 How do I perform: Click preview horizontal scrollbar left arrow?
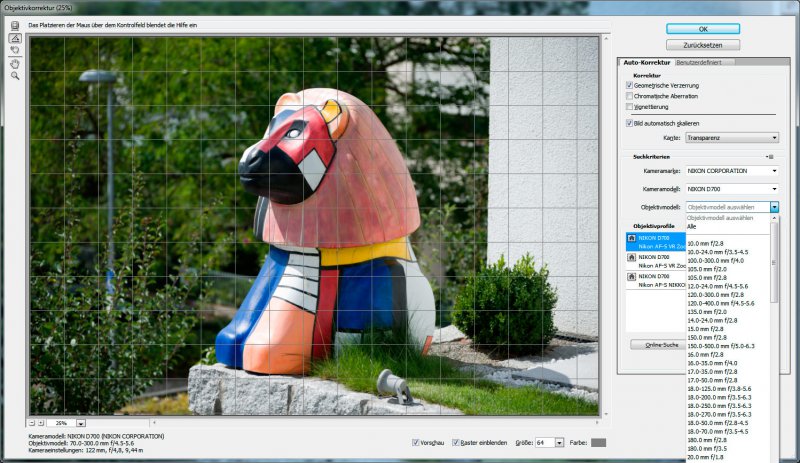coord(155,423)
